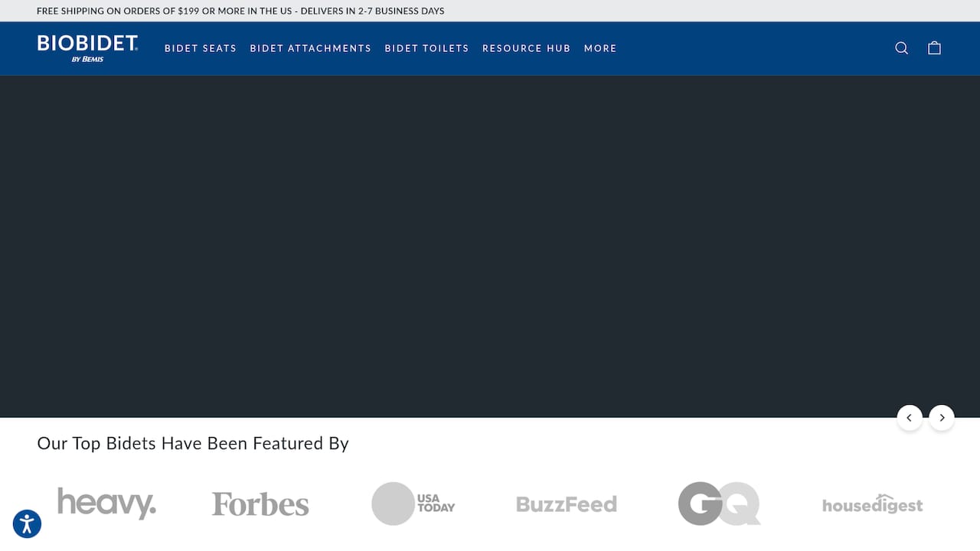Click the 'Our Top Bidets Have Been Featured By' heading
The width and height of the screenshot is (980, 551).
click(x=193, y=443)
